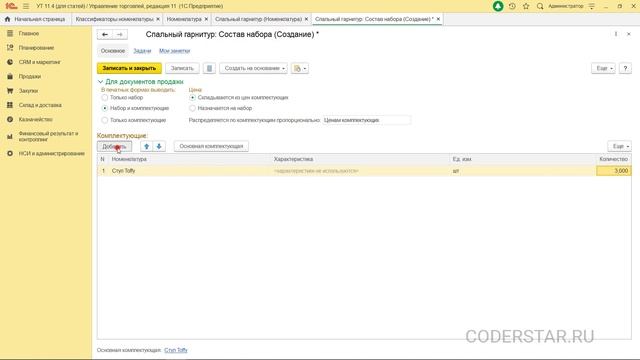This screenshot has width=640, height=360.
Task: Open Казначейство section in sidebar
Action: [36, 119]
